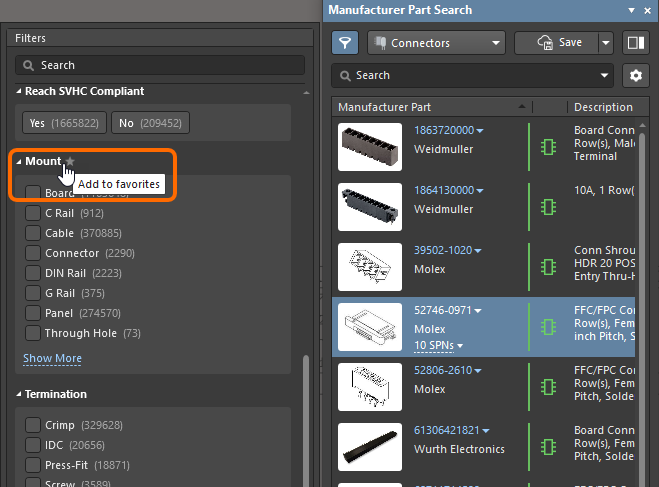659x487 pixels.
Task: Open dropdown next to part 1863720000
Action: point(480,131)
